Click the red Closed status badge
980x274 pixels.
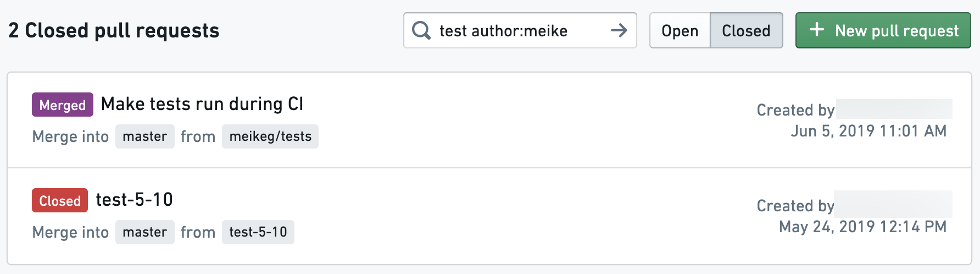[x=60, y=200]
